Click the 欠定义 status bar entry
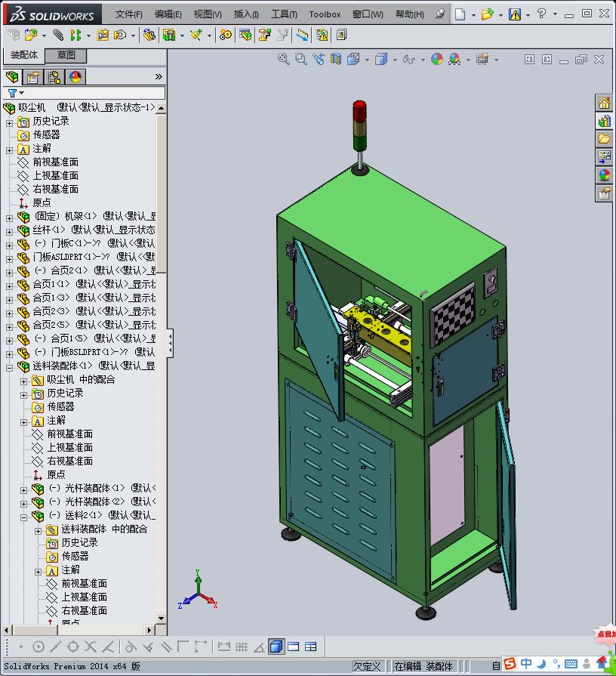The height and width of the screenshot is (676, 616). [x=367, y=666]
